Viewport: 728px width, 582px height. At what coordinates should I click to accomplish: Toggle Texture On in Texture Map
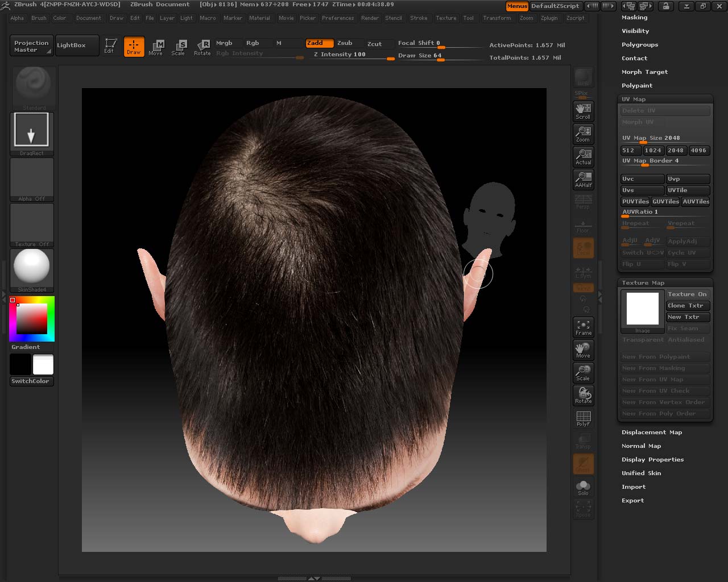[687, 294]
